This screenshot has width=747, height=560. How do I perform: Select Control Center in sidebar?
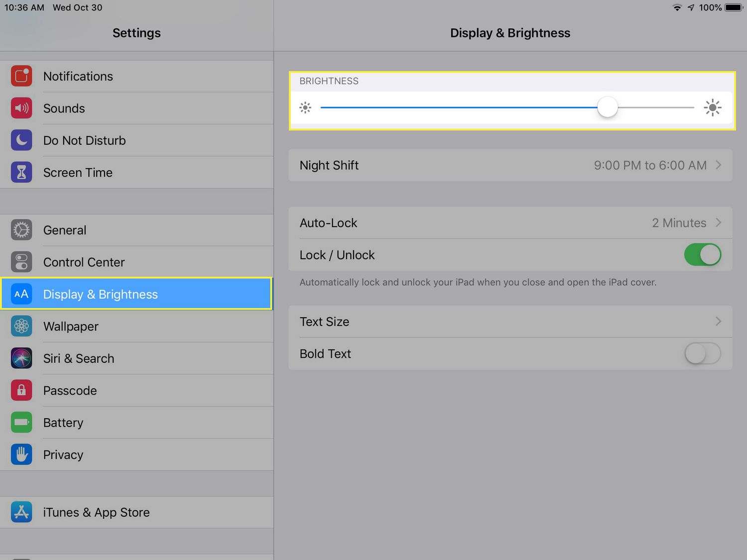84,262
